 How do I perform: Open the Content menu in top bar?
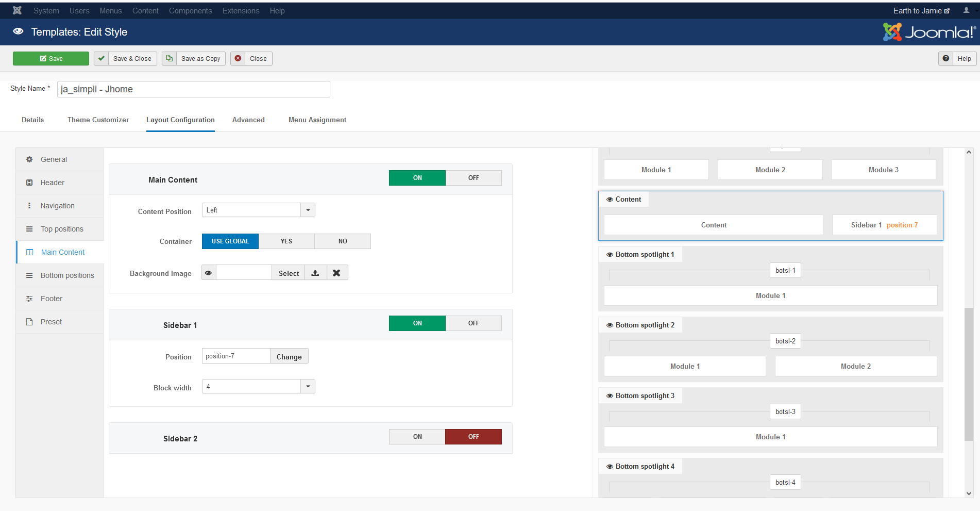click(145, 11)
